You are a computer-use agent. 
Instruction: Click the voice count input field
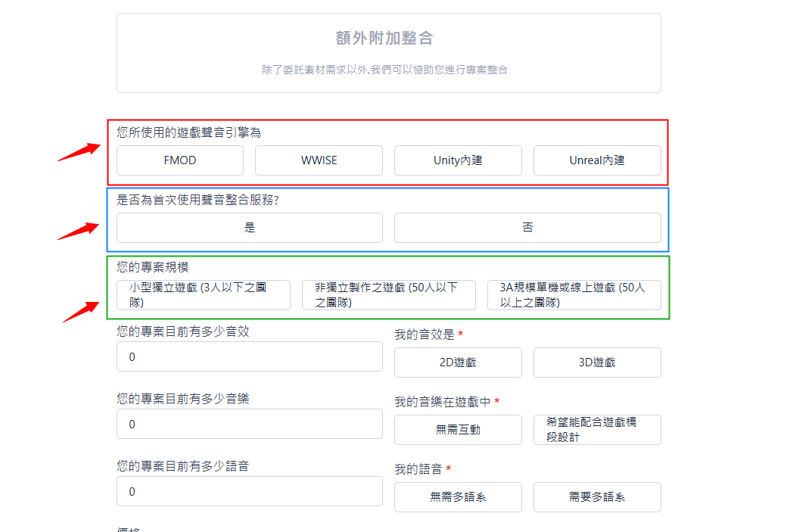pyautogui.click(x=250, y=491)
